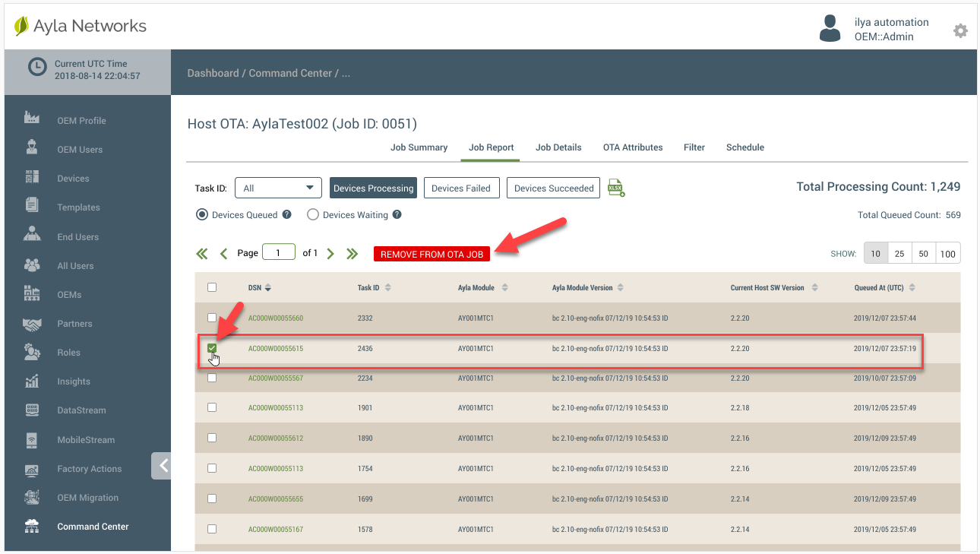The width and height of the screenshot is (980, 554).
Task: Go to previous page arrow
Action: point(224,254)
